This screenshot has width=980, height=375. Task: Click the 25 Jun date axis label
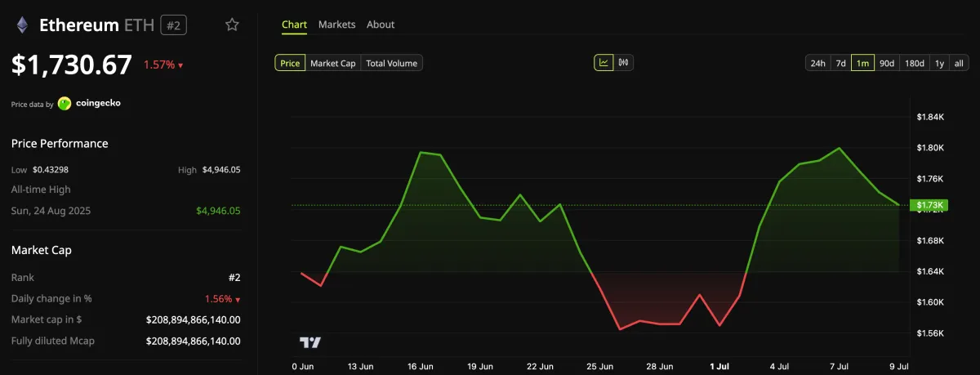[599, 367]
